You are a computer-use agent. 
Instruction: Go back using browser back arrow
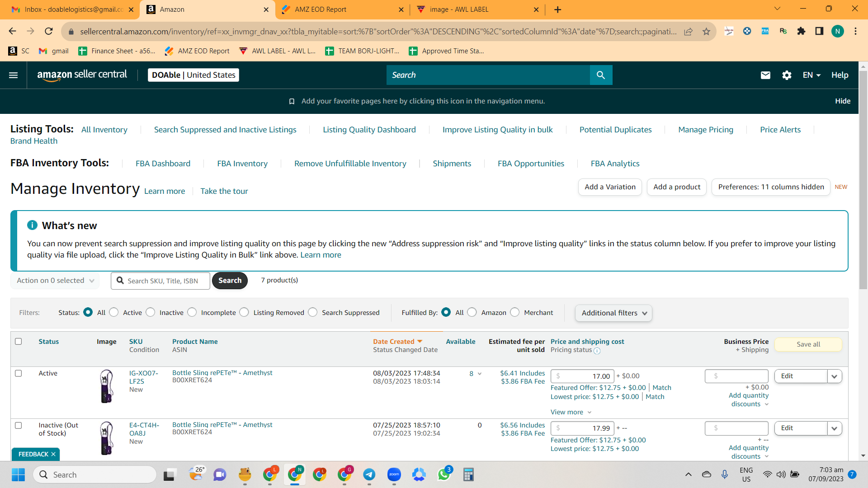tap(13, 31)
